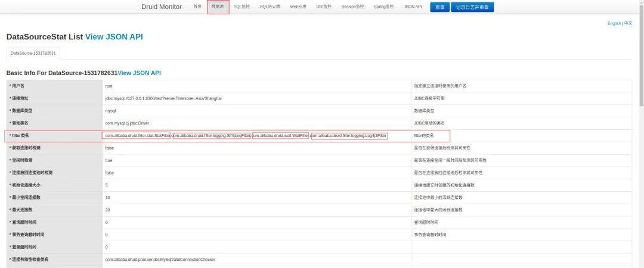Click description 连接池中最小的活跃连接数
644x268 pixels.
pyautogui.click(x=438, y=197)
